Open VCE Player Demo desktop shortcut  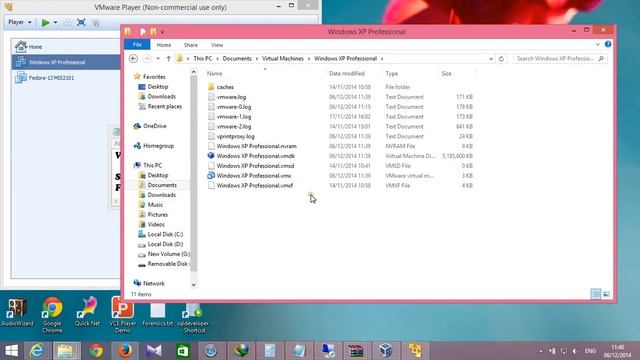(122, 315)
